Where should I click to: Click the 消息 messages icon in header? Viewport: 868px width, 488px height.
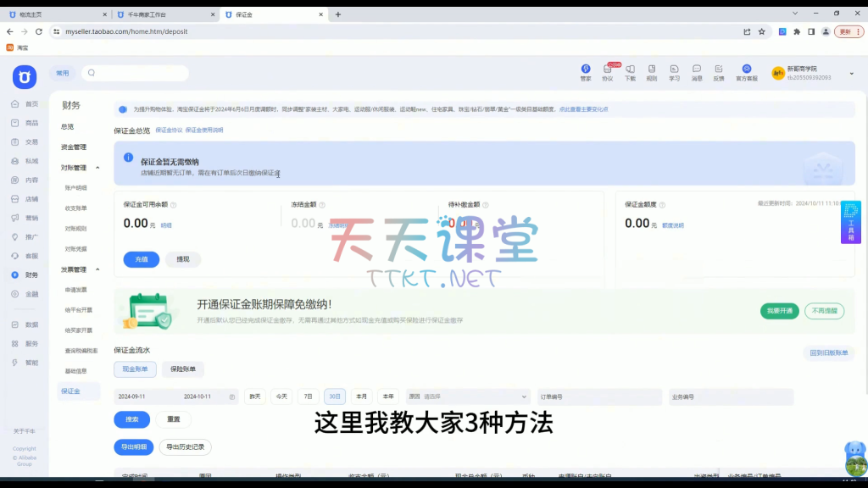click(696, 72)
